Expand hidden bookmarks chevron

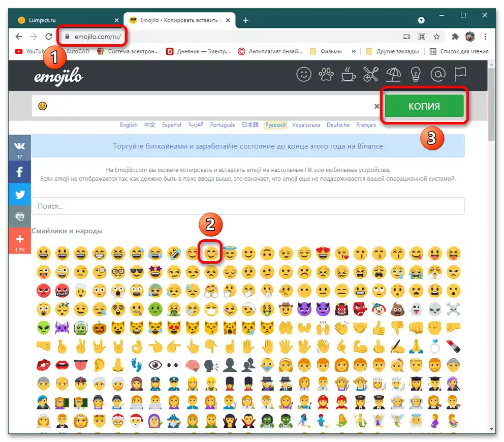pyautogui.click(x=354, y=51)
